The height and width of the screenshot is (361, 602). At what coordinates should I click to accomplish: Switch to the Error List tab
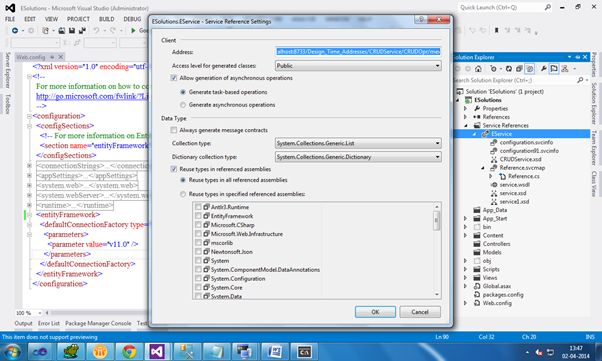pos(49,323)
